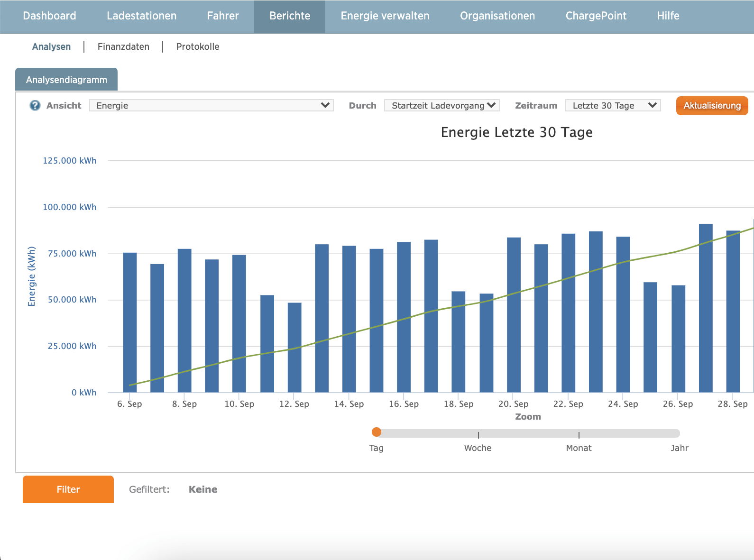Switch to the Protokolle sub-tab
Image resolution: width=754 pixels, height=560 pixels.
(x=198, y=46)
